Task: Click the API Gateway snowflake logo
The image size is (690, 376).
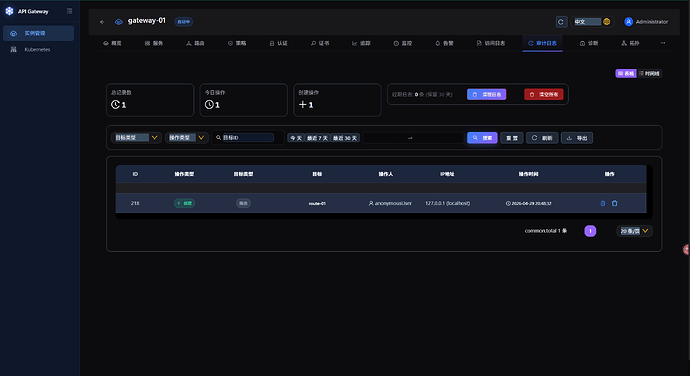Action: coord(9,11)
